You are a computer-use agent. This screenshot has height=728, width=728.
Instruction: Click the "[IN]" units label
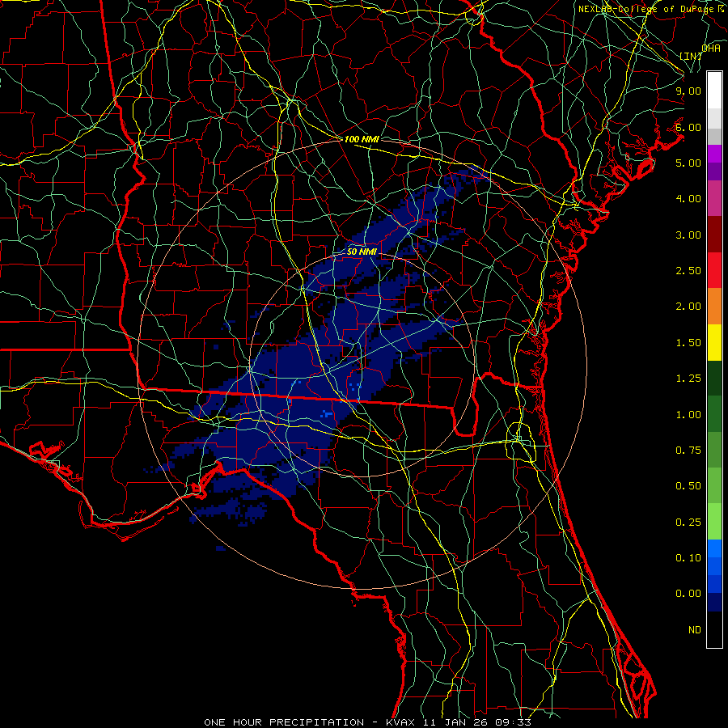point(691,56)
